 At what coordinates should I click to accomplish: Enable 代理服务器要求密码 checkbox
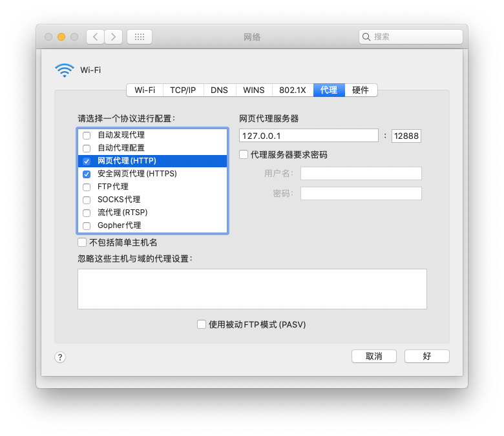[x=244, y=154]
